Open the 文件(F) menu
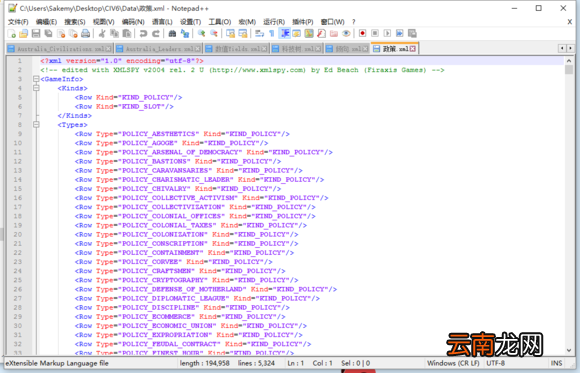Screen dimensions: 580x373 click(x=18, y=22)
